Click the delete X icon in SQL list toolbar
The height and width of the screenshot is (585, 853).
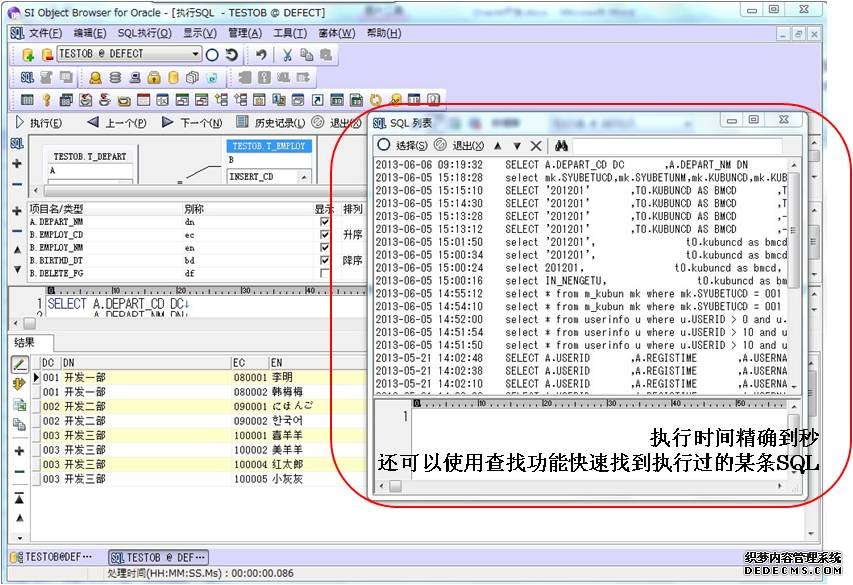click(x=536, y=146)
